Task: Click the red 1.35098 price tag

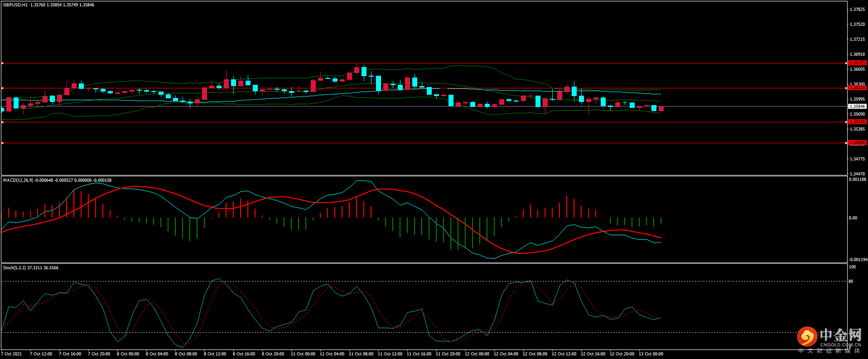Action: (x=857, y=143)
